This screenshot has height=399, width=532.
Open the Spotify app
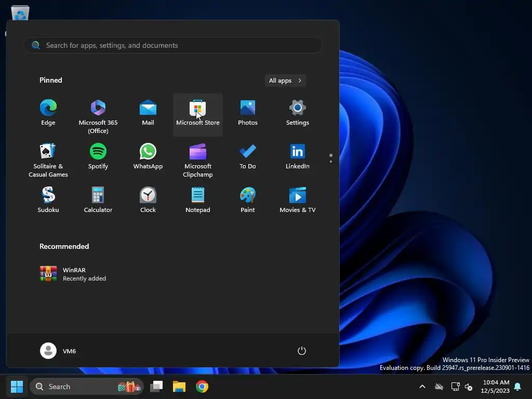[98, 157]
